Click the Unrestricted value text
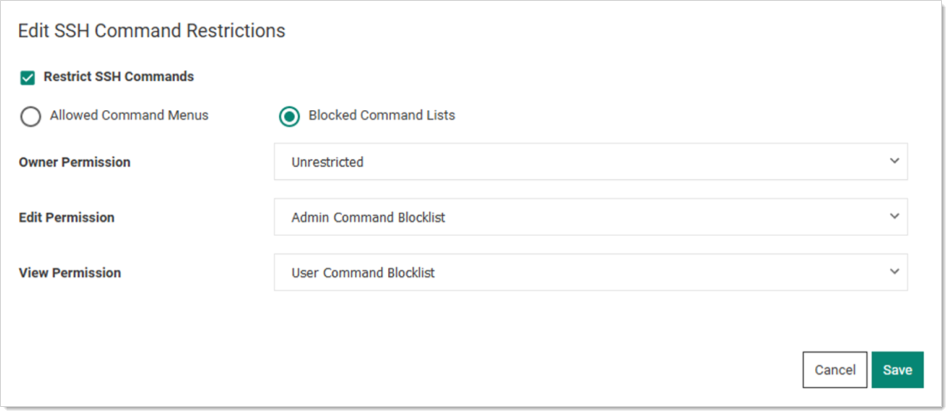This screenshot has width=950, height=415. [x=327, y=162]
